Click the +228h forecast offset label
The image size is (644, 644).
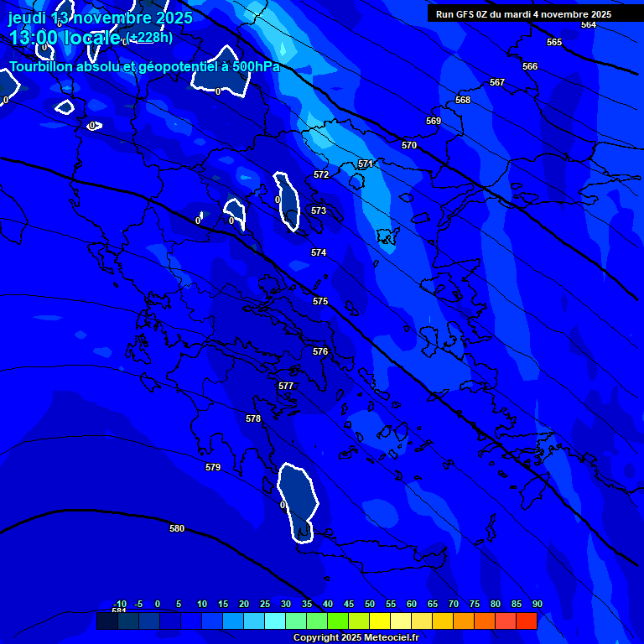[x=149, y=38]
